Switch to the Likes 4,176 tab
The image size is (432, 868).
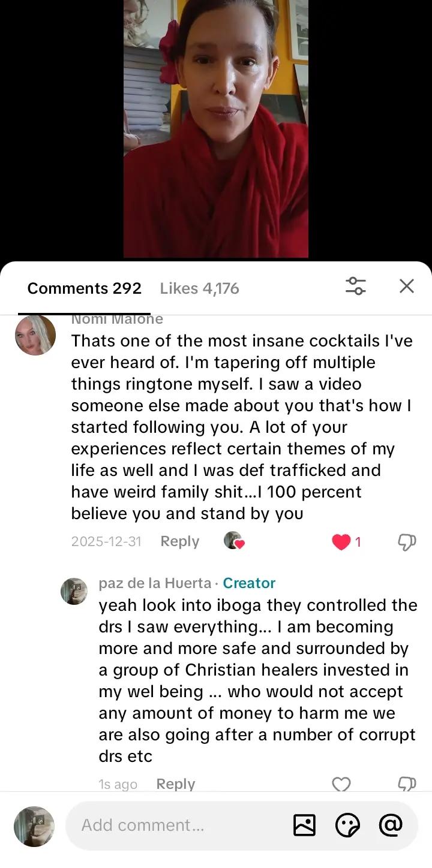coord(199,288)
